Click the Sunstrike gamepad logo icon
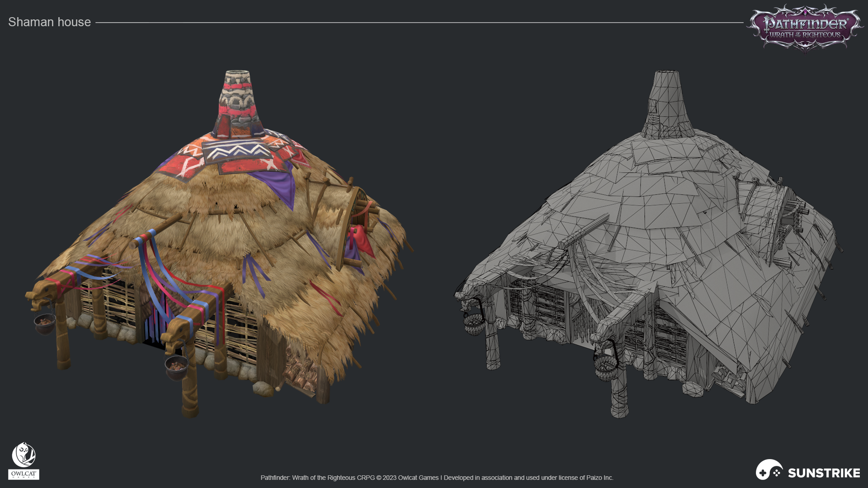 [769, 470]
